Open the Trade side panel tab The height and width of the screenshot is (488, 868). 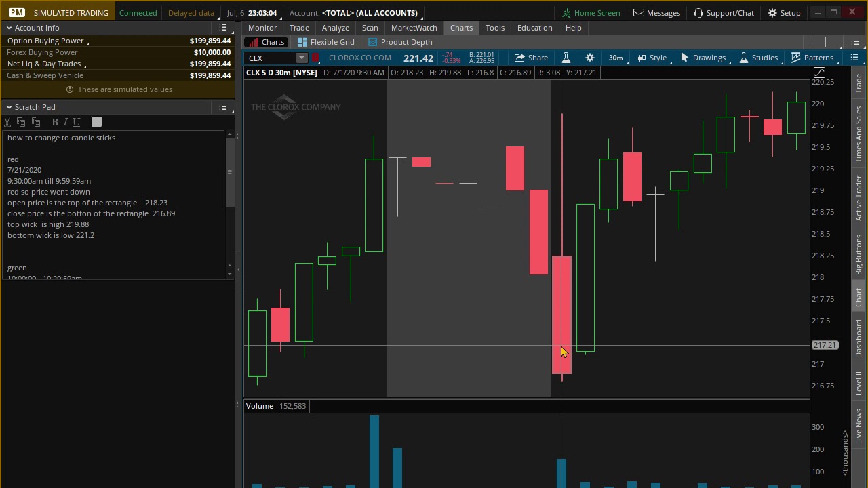pos(859,83)
